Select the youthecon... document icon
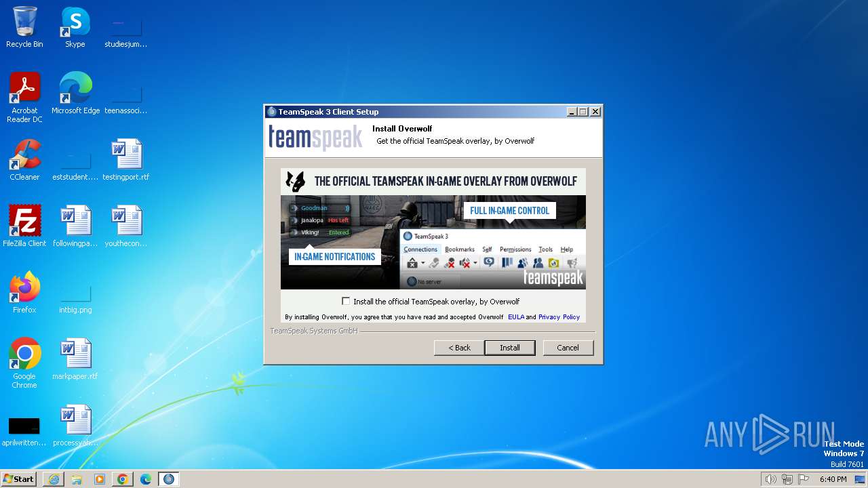This screenshot has width=868, height=488. (126, 226)
